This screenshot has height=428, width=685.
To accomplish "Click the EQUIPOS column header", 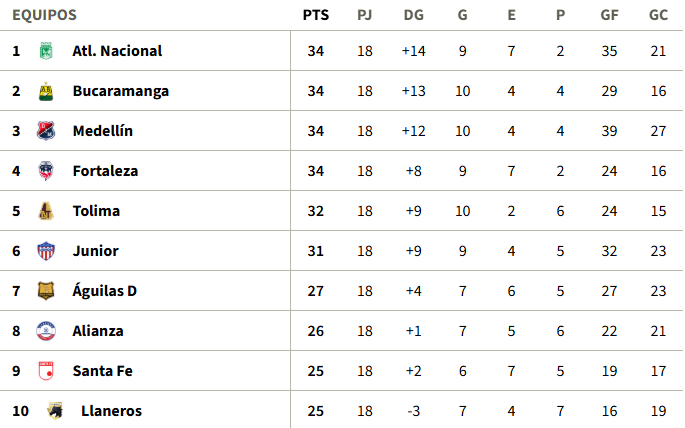I will pos(44,15).
